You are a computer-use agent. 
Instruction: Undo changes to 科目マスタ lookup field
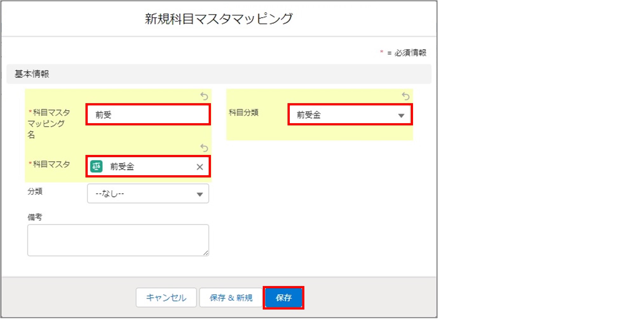[204, 148]
